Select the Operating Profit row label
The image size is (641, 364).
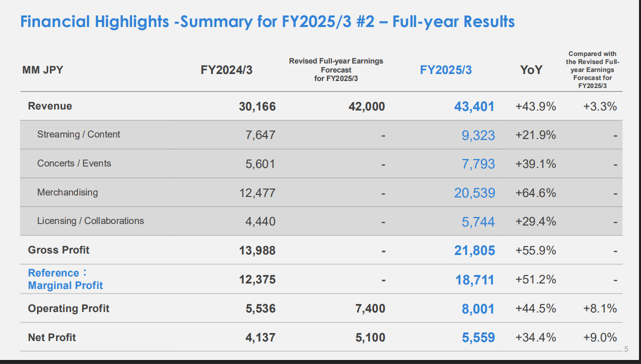tap(69, 308)
